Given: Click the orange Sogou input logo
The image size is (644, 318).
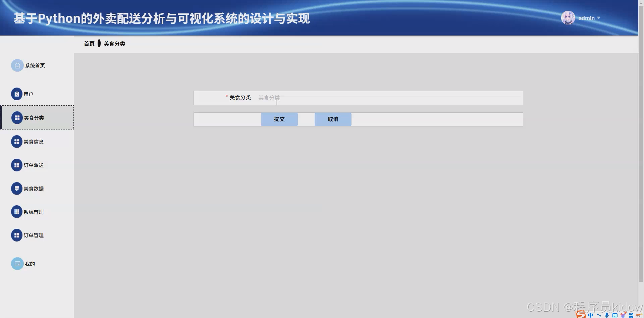Looking at the screenshot, I should 580,315.
